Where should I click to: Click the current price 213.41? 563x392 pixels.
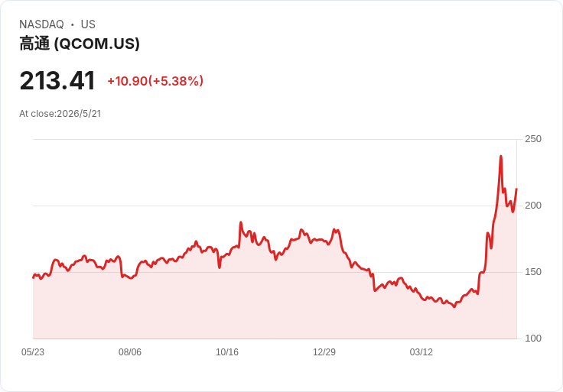click(x=57, y=80)
